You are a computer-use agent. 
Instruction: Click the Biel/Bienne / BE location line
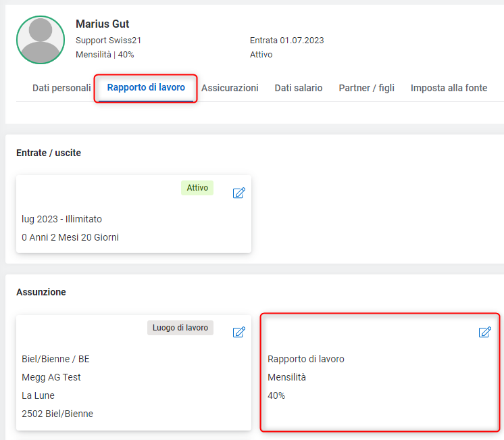click(55, 359)
